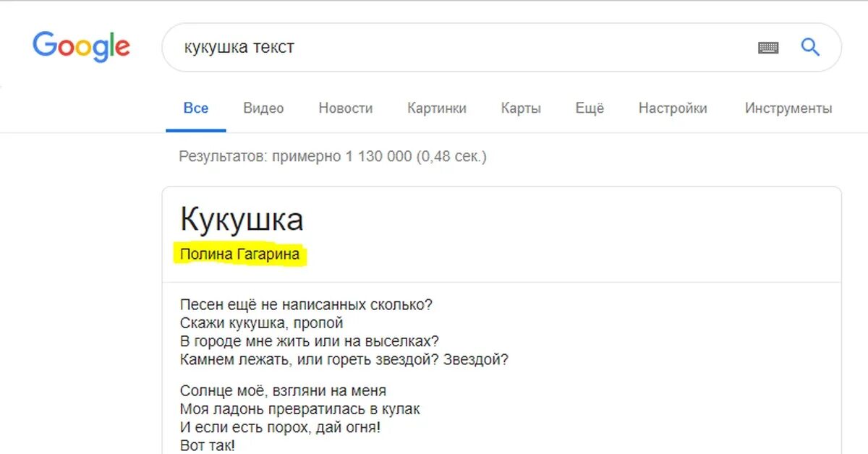868x454 pixels.
Task: Show 'Инструменты' search tools
Action: 788,108
